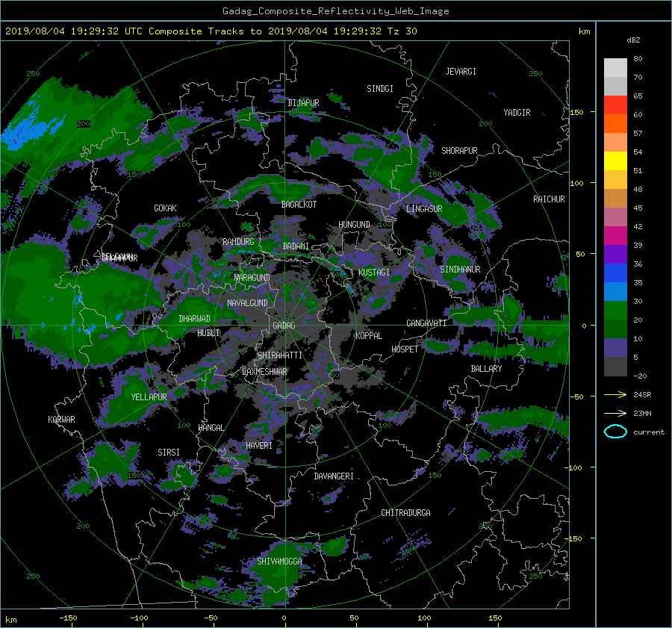Screen dimensions: 672x628
Task: Click the GANGAVATI city label
Action: coord(426,323)
